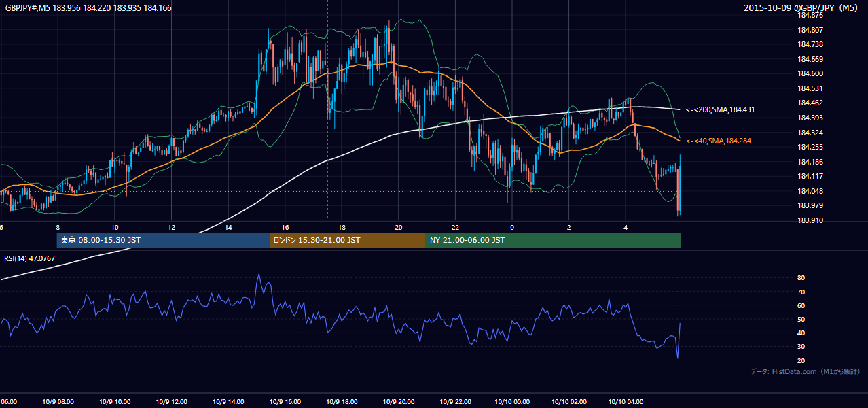Click RSI scale value 40
This screenshot has height=408, width=868.
[x=801, y=333]
